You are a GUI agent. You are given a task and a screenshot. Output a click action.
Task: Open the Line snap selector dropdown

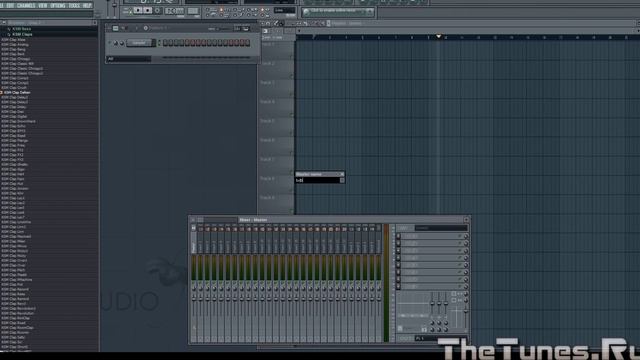click(284, 10)
